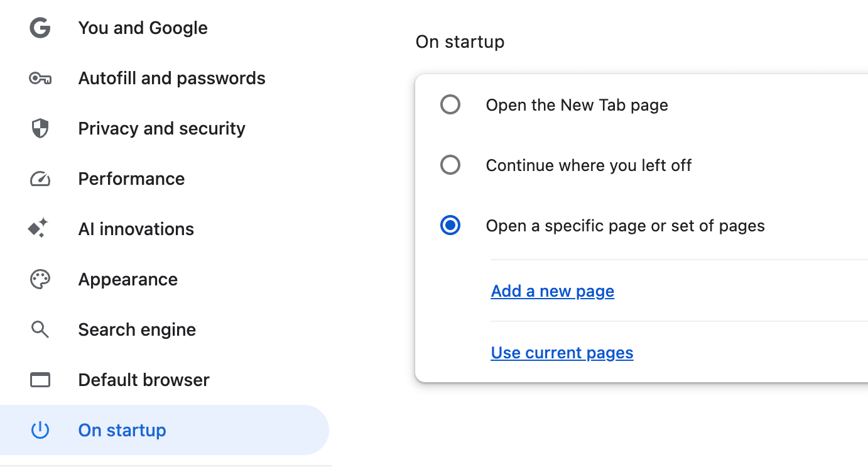
Task: Go to Appearance settings
Action: (x=127, y=279)
